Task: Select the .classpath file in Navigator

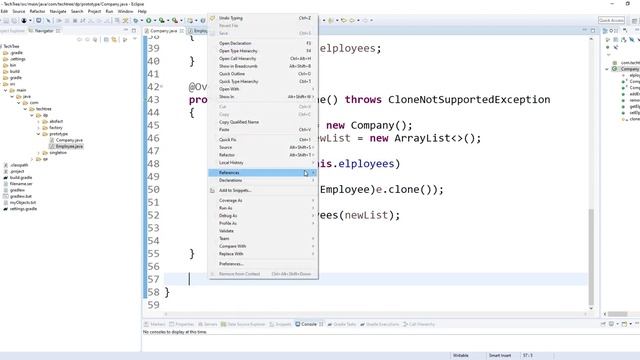Action: [x=19, y=165]
